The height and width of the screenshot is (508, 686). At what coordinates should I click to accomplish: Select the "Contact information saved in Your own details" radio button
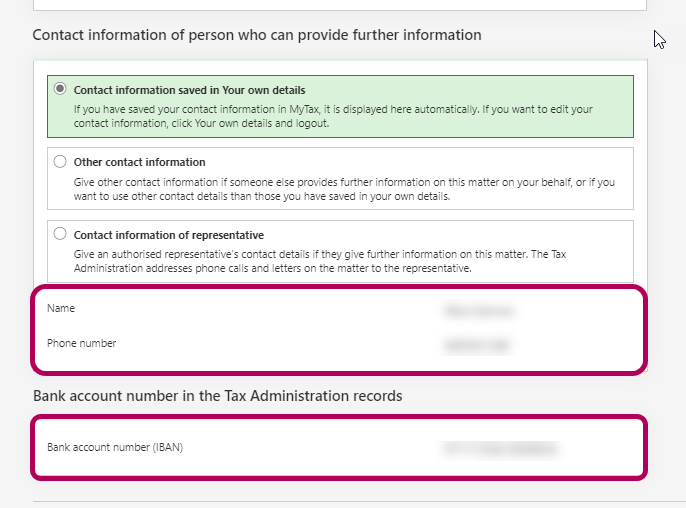point(60,89)
